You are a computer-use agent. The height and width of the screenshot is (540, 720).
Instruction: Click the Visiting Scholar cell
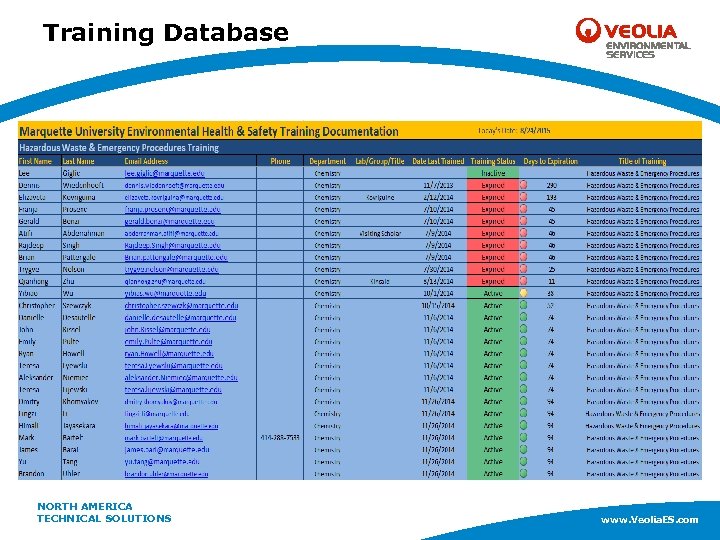click(x=380, y=233)
